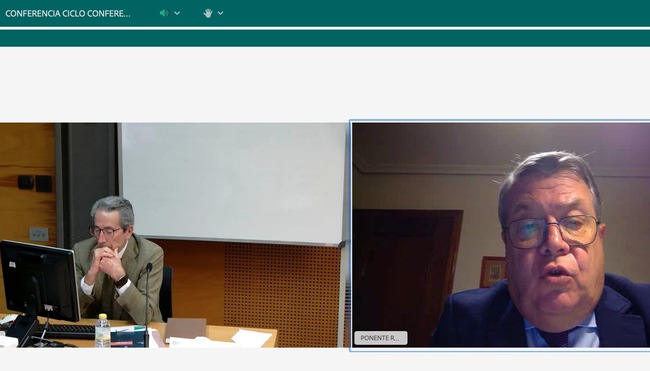
Task: Mute the green speaker audio icon
Action: tap(164, 13)
